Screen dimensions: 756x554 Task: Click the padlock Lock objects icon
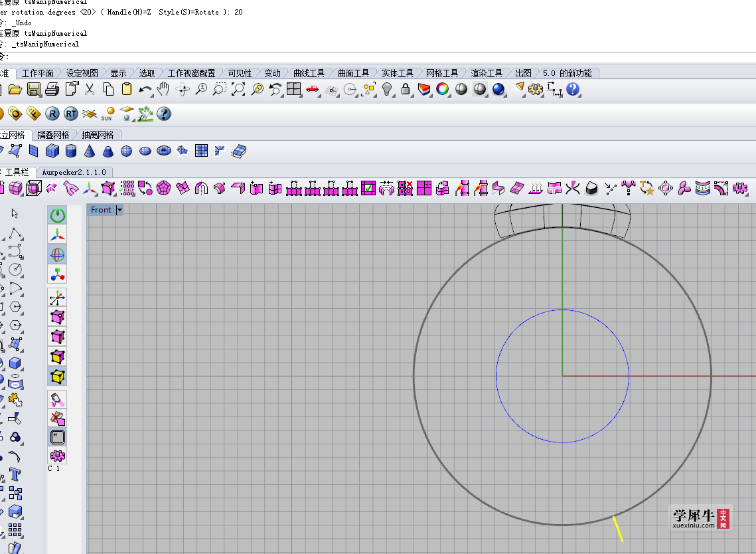(x=406, y=89)
